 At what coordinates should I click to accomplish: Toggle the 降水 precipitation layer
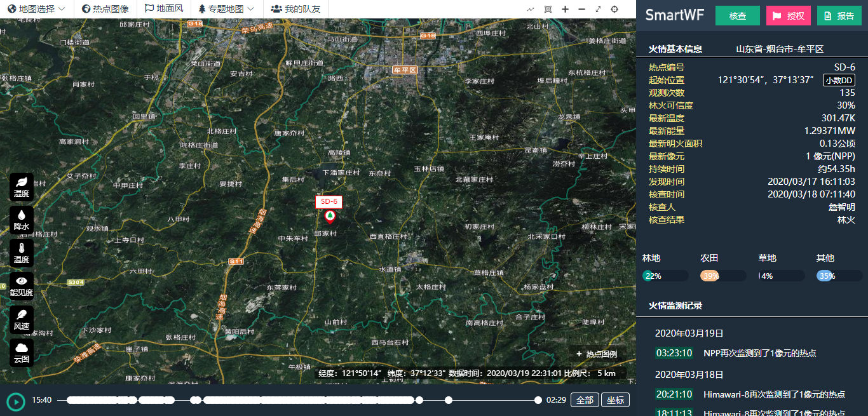[x=22, y=220]
